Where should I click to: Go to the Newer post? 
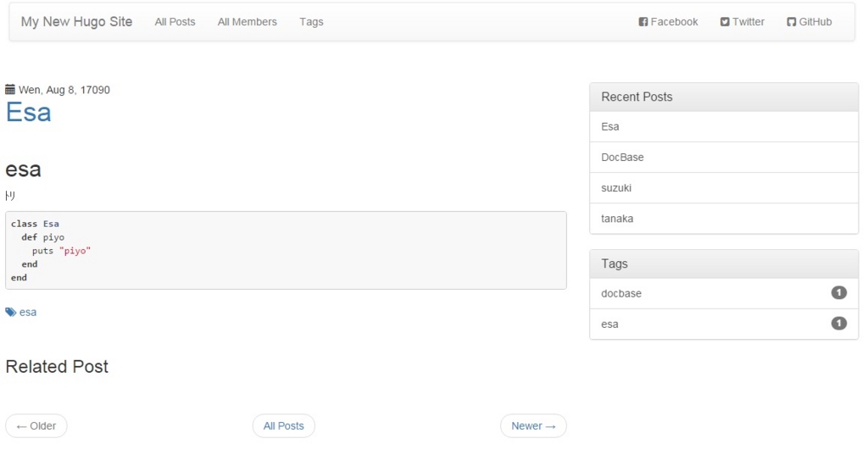533,426
